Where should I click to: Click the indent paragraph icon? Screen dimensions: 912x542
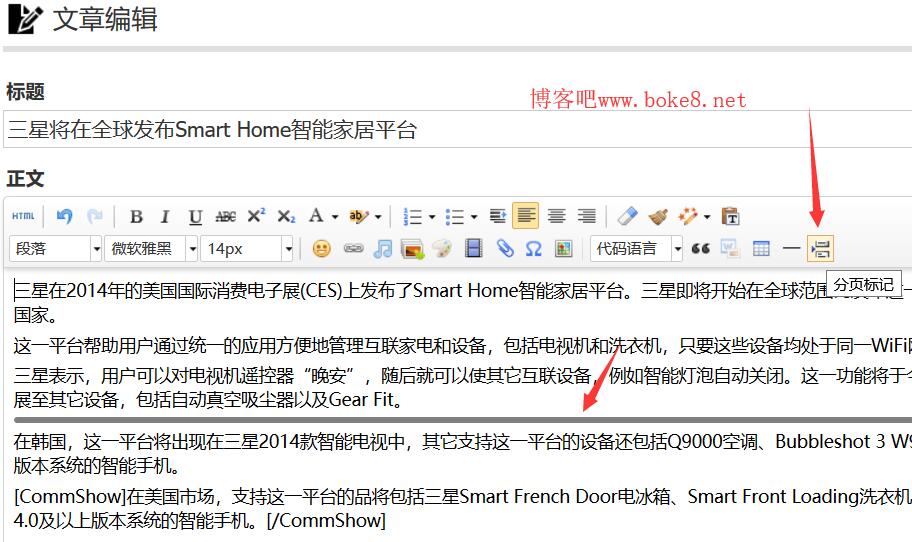[x=497, y=216]
